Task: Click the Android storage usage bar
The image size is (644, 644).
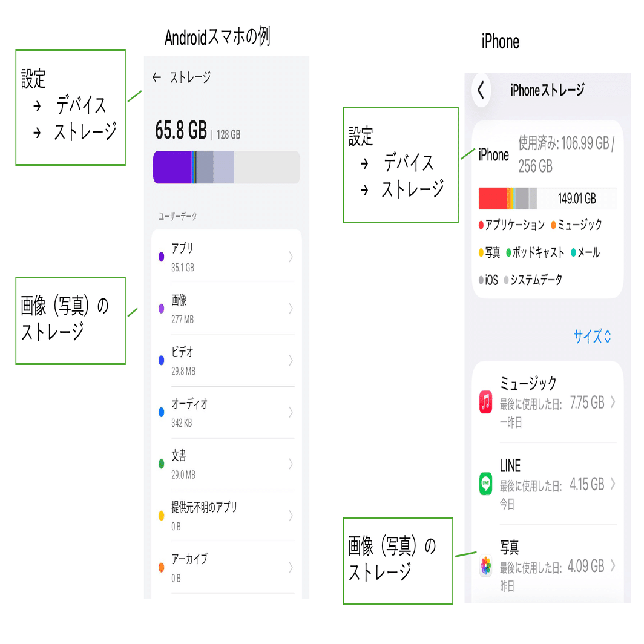Action: (226, 168)
